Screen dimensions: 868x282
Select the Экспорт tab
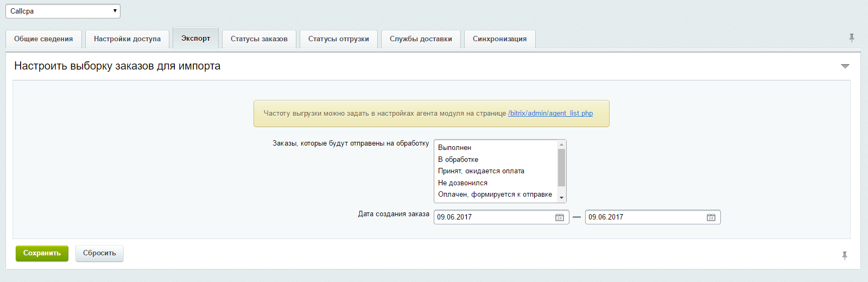click(195, 39)
